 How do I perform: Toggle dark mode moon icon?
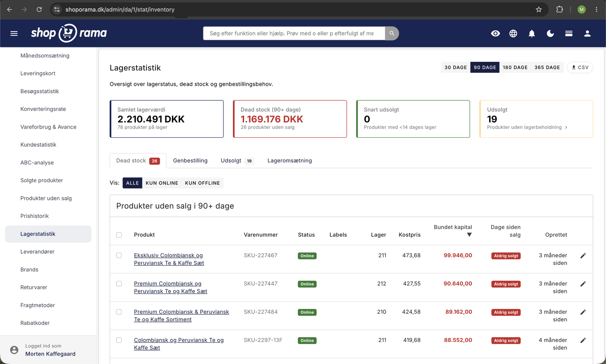click(x=550, y=33)
